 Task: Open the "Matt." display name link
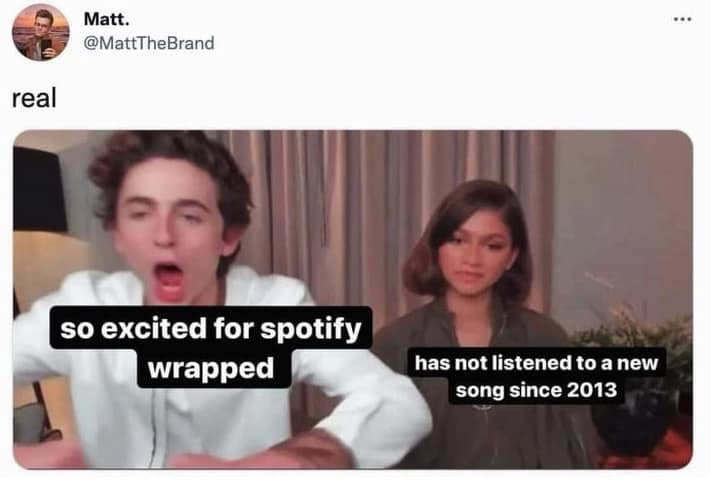[106, 20]
